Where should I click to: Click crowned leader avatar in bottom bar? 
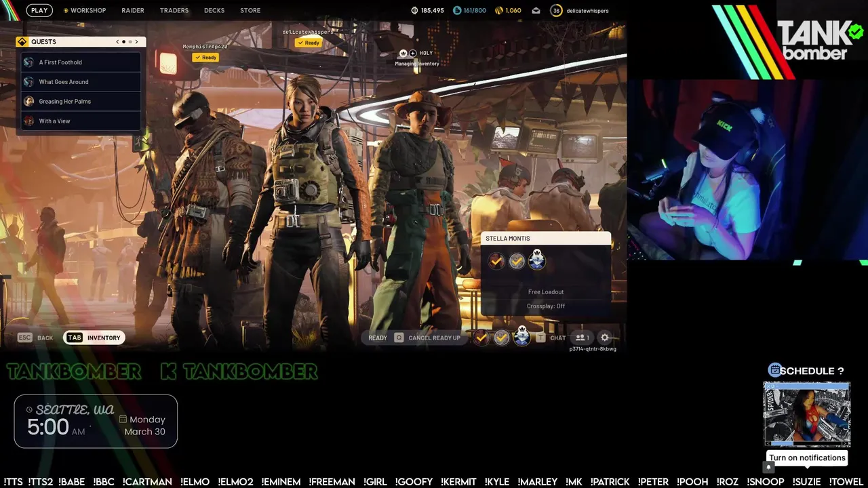521,336
